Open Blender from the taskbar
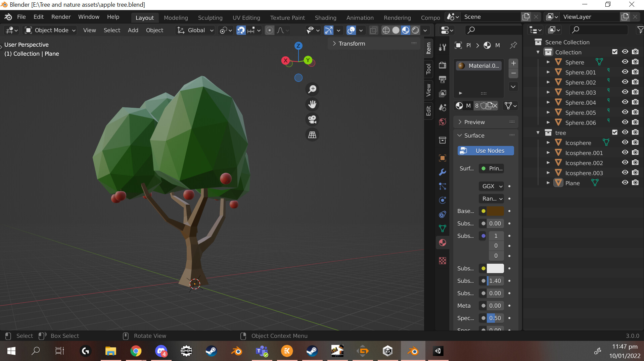The width and height of the screenshot is (644, 361). 413,351
